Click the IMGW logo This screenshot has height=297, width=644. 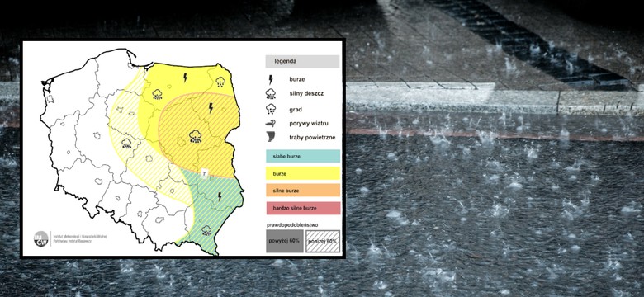(41, 238)
